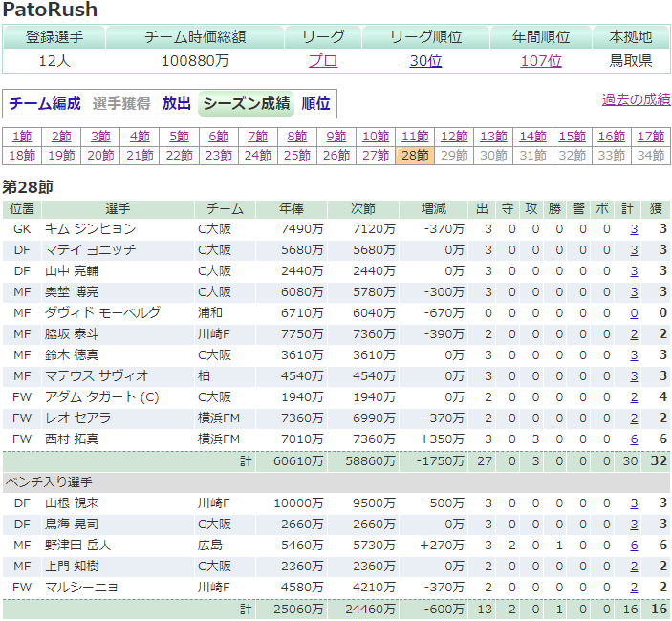The image size is (672, 621).
Task: Click the +350万 change value
Action: pos(443,439)
